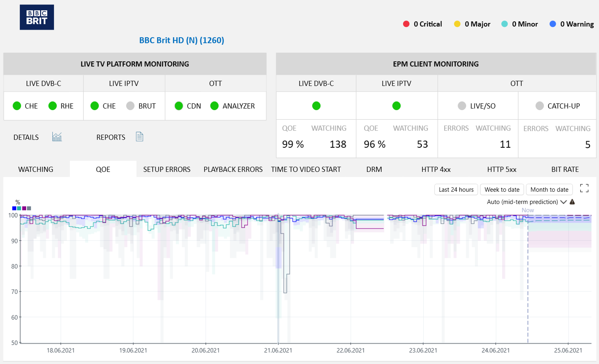Click the Now marker on the chart

coord(527,210)
